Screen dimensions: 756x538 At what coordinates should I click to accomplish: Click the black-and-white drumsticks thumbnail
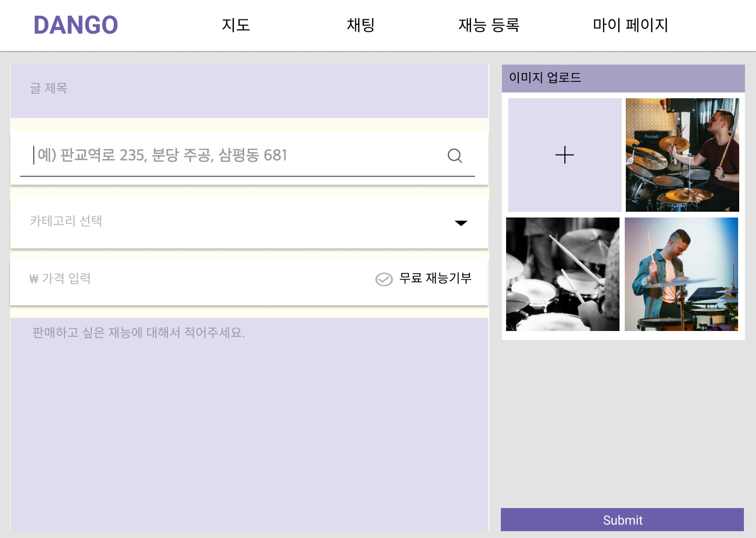click(x=563, y=274)
